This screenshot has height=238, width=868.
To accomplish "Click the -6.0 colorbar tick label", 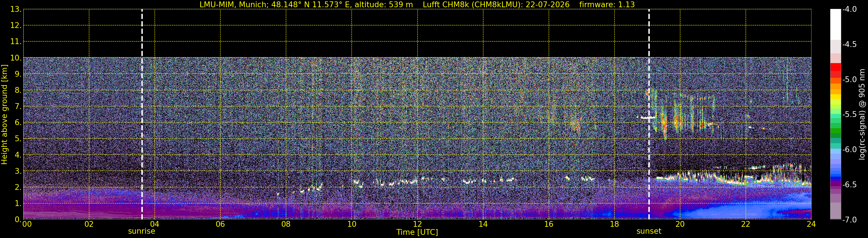I will (x=849, y=149).
